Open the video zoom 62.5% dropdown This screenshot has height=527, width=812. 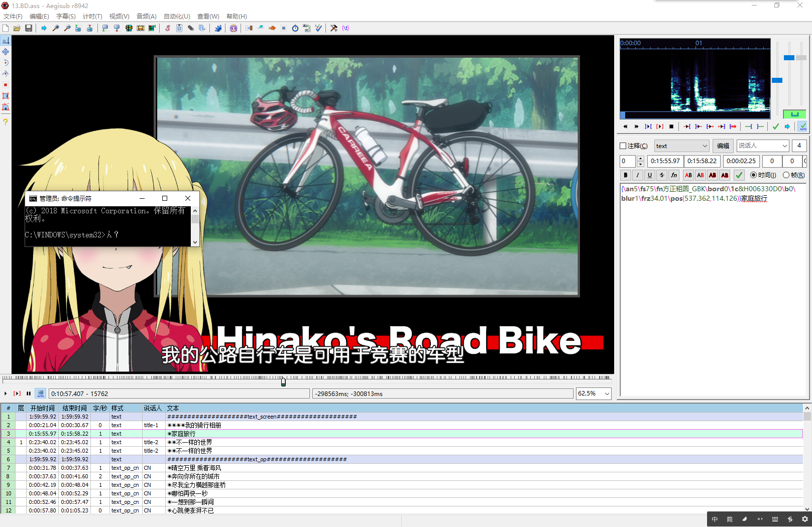[x=594, y=393]
